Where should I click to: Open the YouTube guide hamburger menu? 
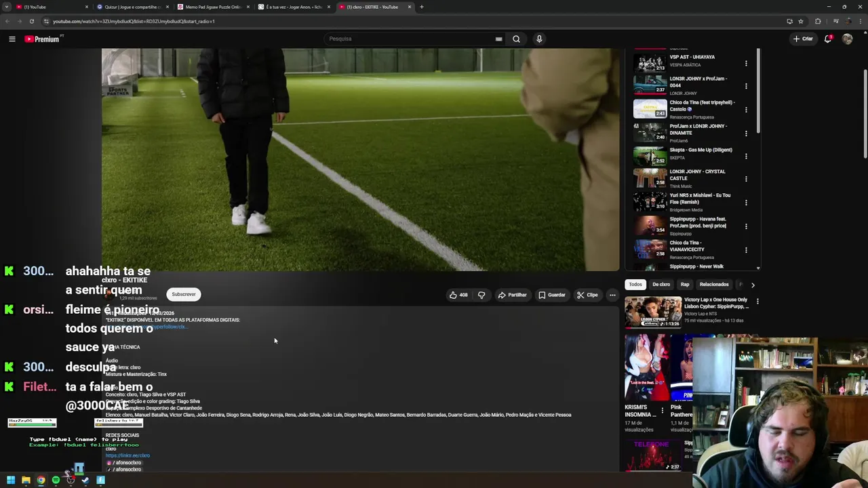coord(12,39)
